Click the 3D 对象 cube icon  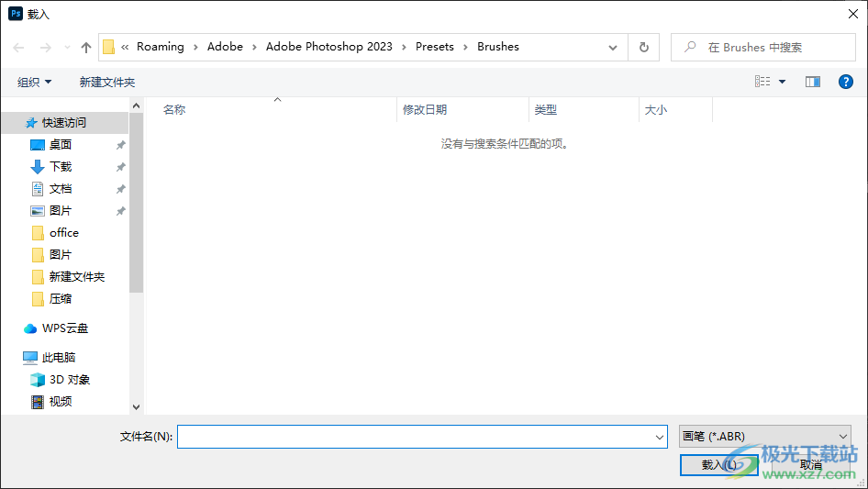tap(37, 380)
